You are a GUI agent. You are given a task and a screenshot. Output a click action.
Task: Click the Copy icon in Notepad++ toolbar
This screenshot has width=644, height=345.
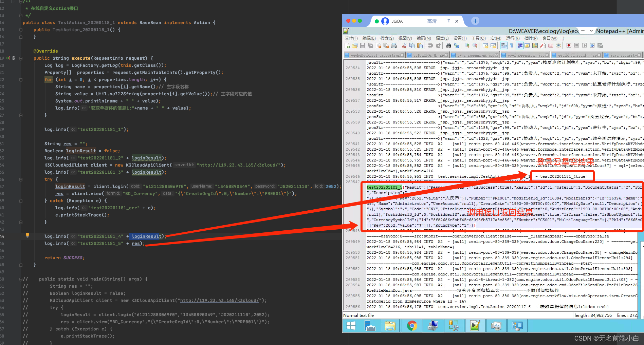click(412, 45)
